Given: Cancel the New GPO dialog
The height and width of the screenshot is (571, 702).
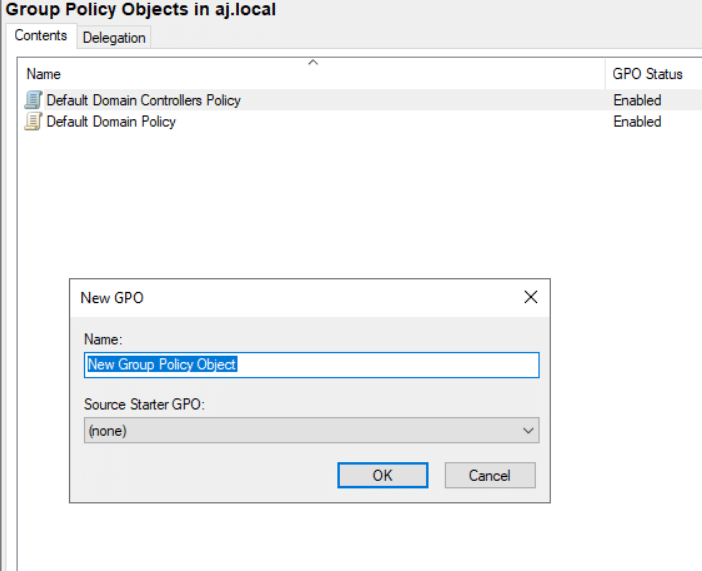Looking at the screenshot, I should pos(490,475).
